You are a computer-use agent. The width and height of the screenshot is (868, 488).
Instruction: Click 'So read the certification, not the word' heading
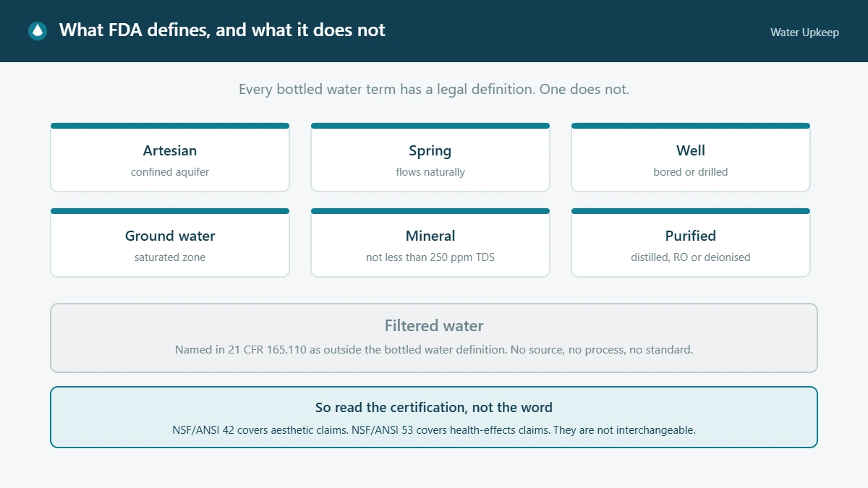tap(434, 408)
